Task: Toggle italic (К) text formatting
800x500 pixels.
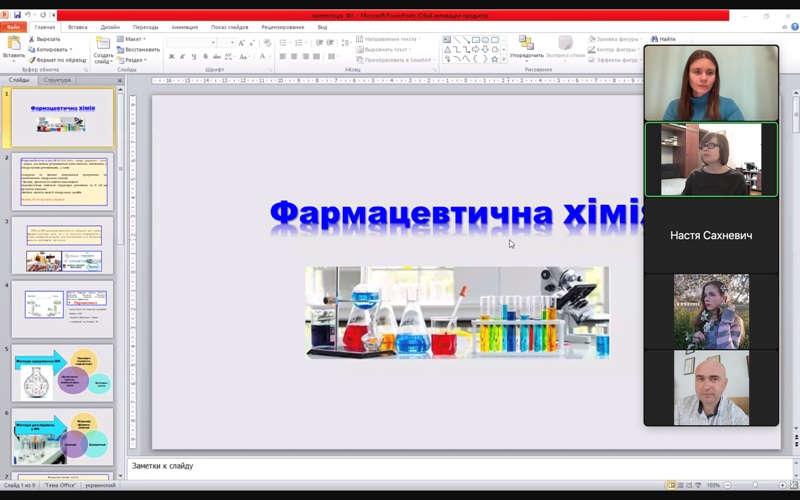Action: [x=184, y=57]
